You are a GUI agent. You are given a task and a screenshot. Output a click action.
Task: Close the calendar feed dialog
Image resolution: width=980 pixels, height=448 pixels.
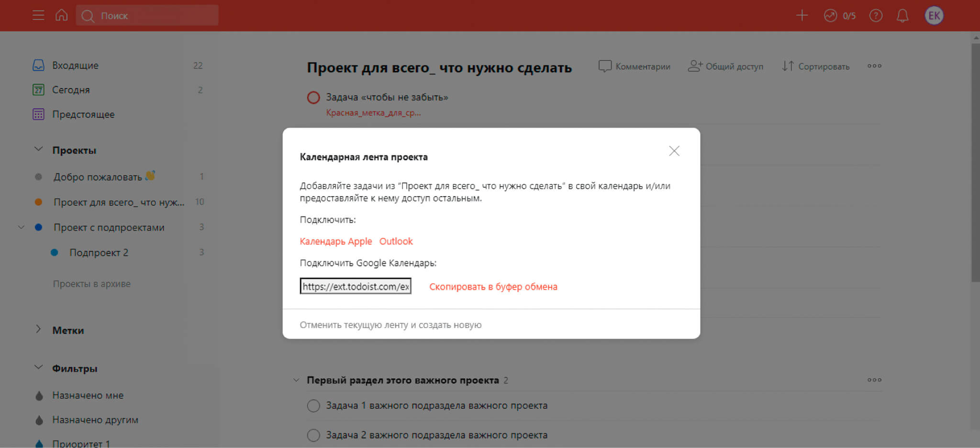coord(674,151)
